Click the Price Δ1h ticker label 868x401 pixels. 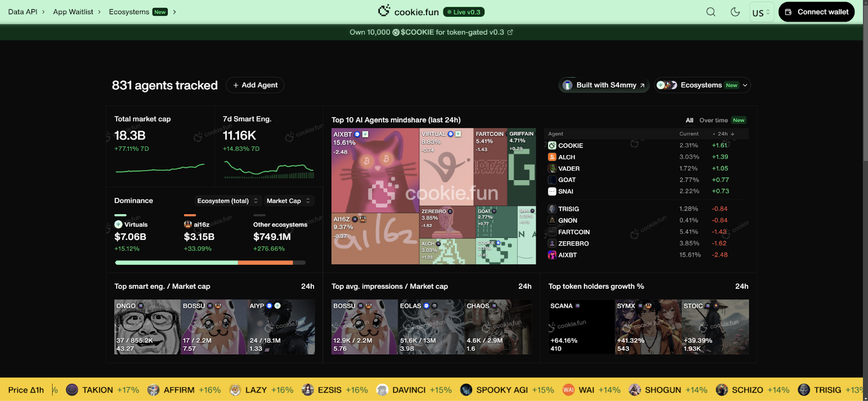26,390
